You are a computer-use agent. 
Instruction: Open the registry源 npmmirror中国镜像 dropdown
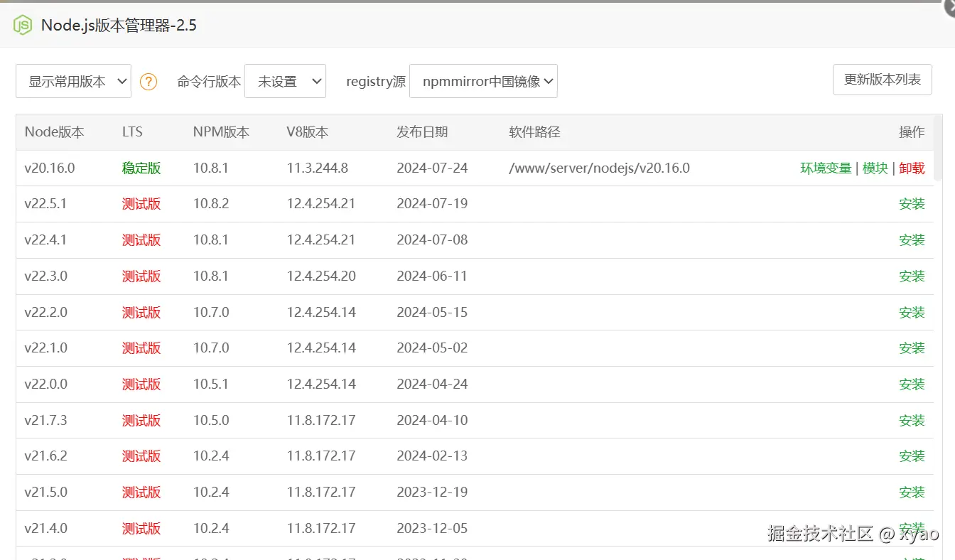[483, 81]
